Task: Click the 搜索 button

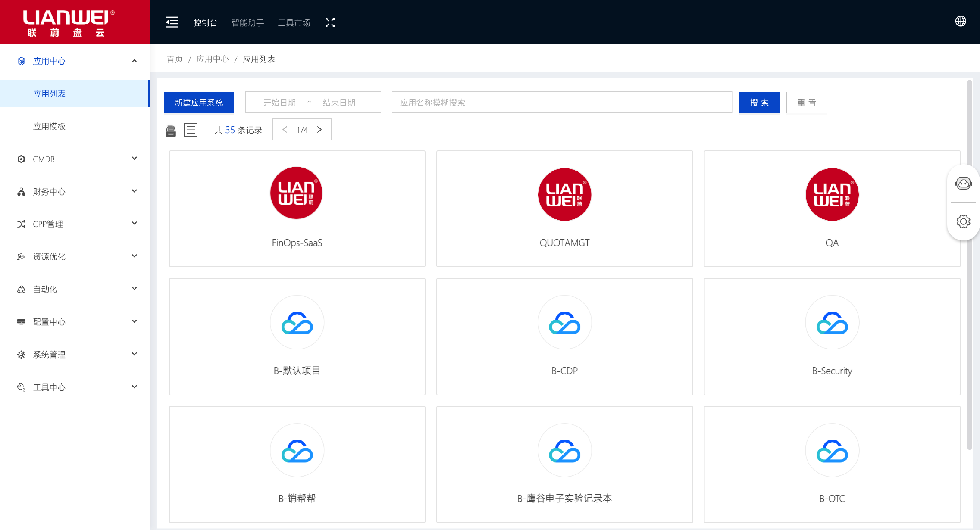Action: (x=759, y=103)
